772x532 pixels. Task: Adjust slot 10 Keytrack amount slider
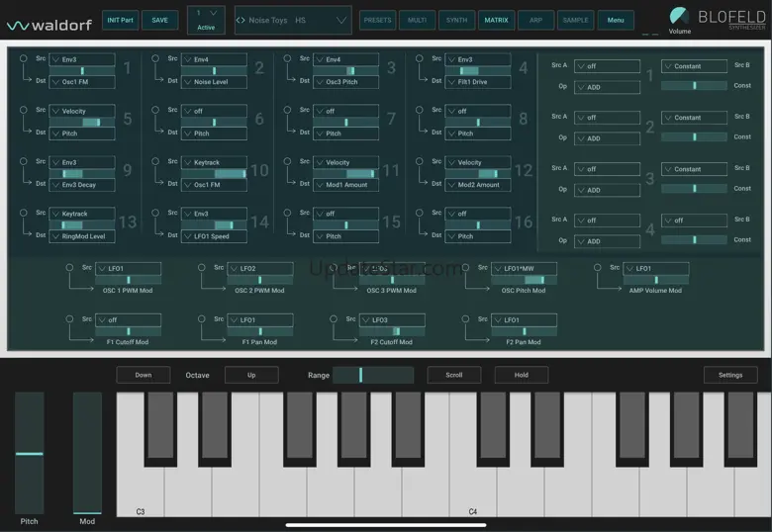pyautogui.click(x=214, y=174)
